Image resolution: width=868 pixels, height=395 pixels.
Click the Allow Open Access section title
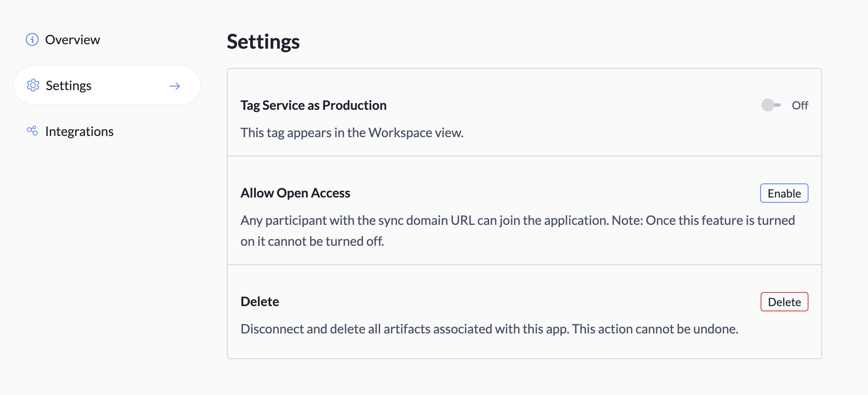(x=295, y=193)
